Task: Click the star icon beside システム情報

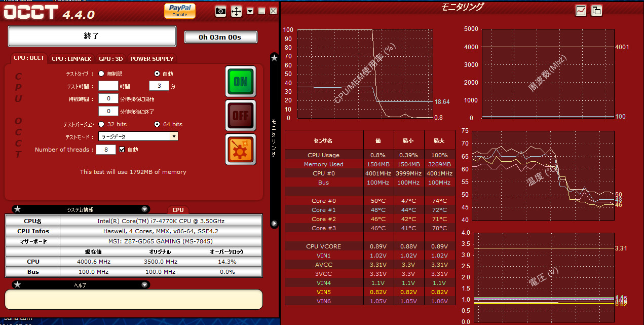Action: pyautogui.click(x=17, y=209)
